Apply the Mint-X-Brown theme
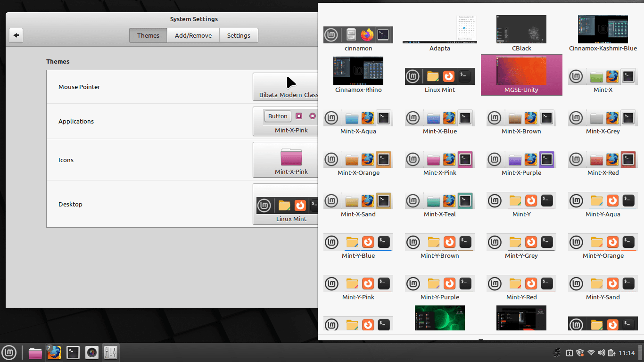The width and height of the screenshot is (644, 362). pos(521,122)
